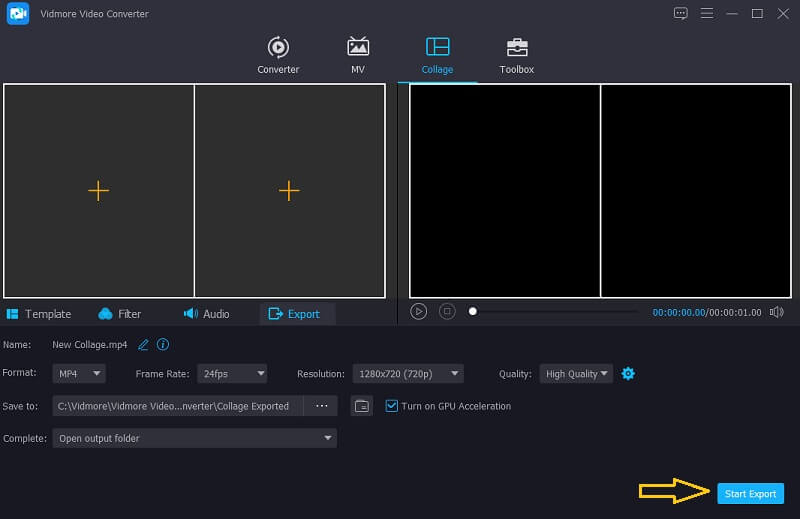
Task: Click the playback progress slider handle
Action: click(473, 312)
